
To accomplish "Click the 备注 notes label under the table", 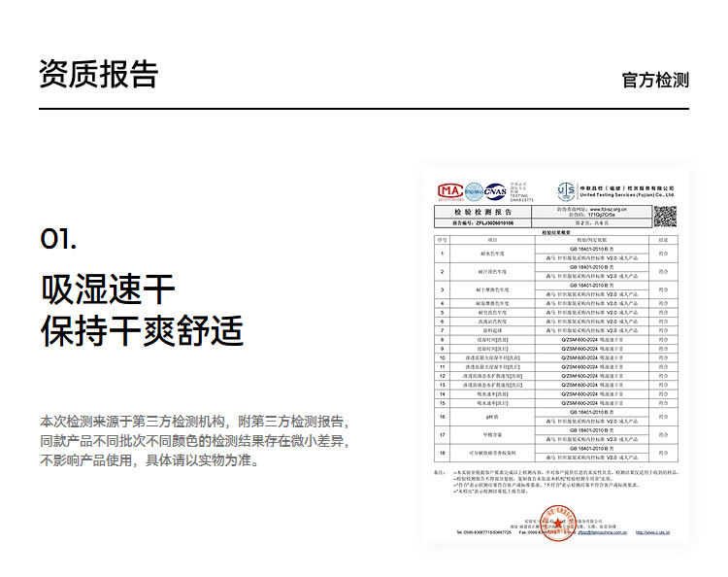I will (x=439, y=472).
